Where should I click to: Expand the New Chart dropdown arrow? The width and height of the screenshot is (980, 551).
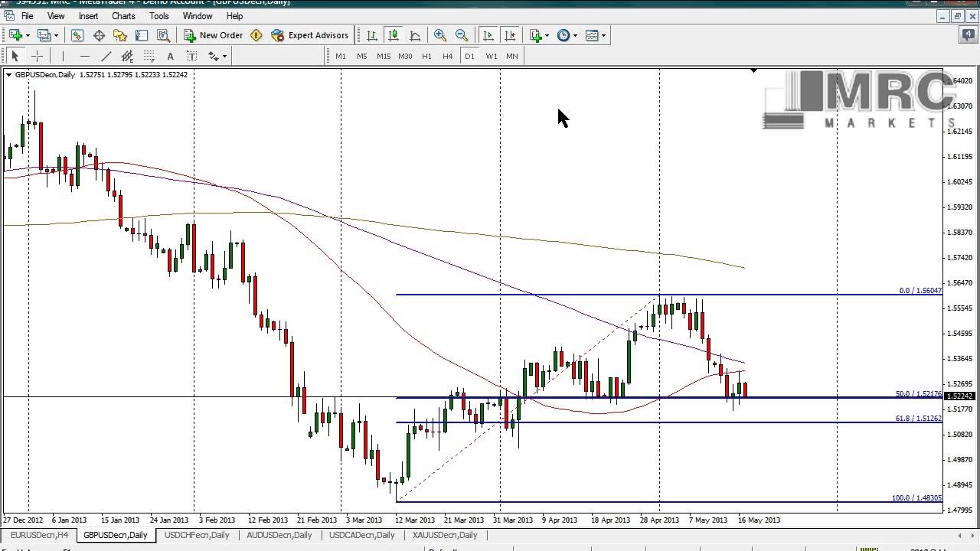coord(28,35)
